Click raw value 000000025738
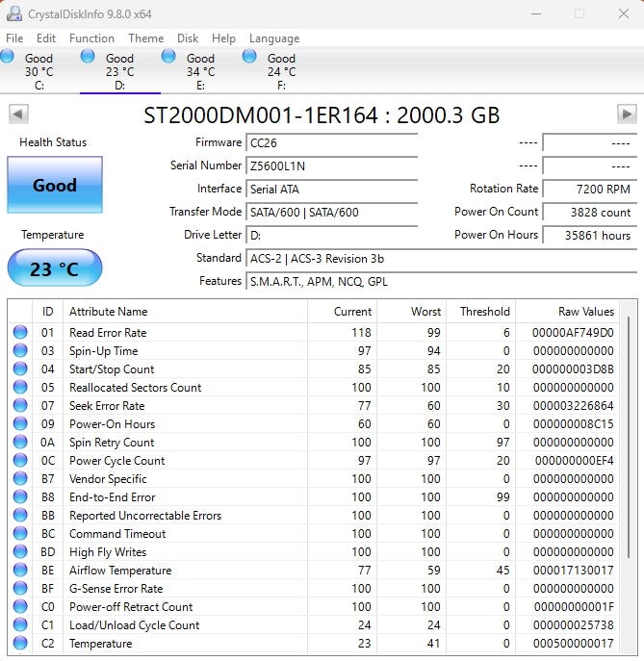This screenshot has height=661, width=644. (x=573, y=624)
